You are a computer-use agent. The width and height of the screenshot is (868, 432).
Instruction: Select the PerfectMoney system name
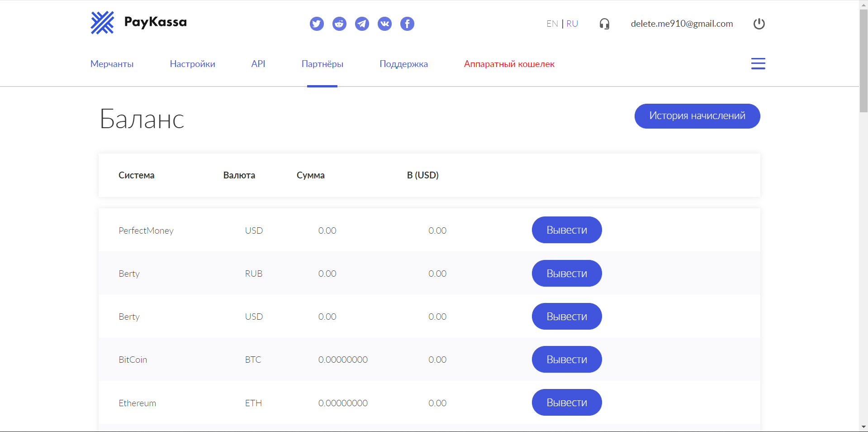pyautogui.click(x=146, y=230)
